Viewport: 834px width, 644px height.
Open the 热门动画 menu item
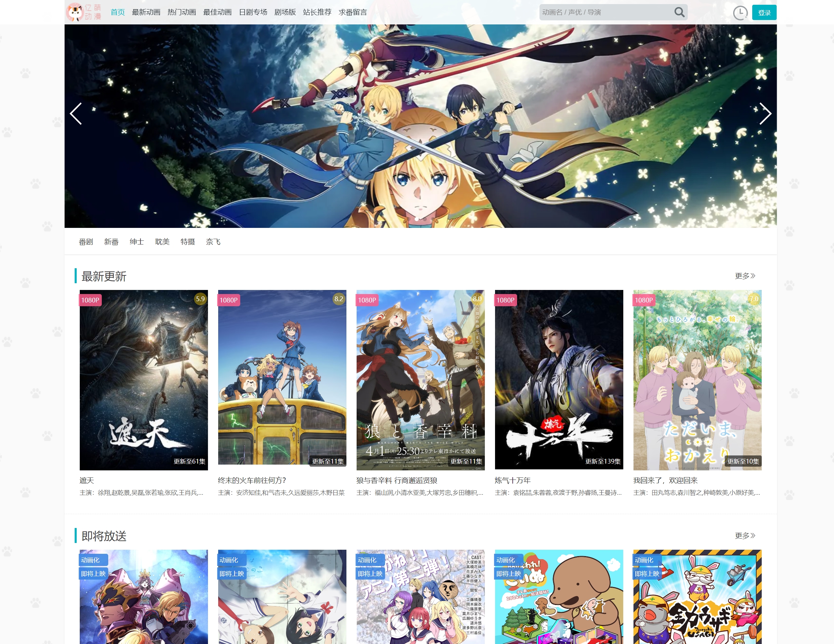(182, 12)
